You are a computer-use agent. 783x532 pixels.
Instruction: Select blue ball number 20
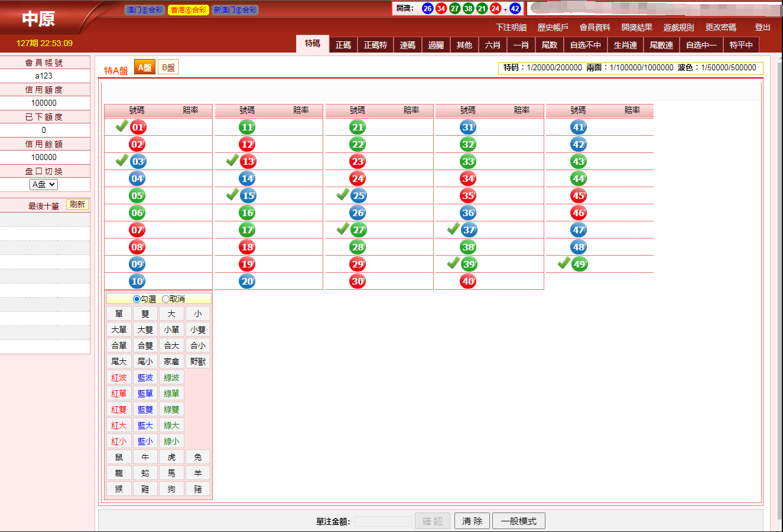[x=248, y=282]
